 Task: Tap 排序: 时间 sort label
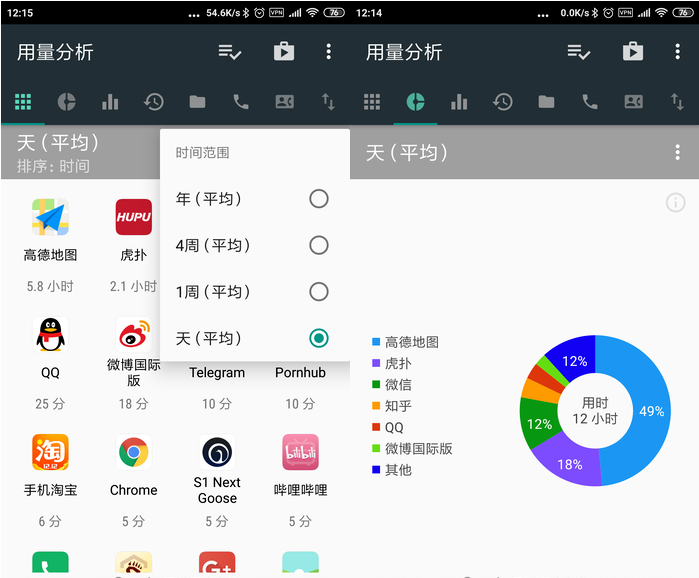pyautogui.click(x=53, y=166)
